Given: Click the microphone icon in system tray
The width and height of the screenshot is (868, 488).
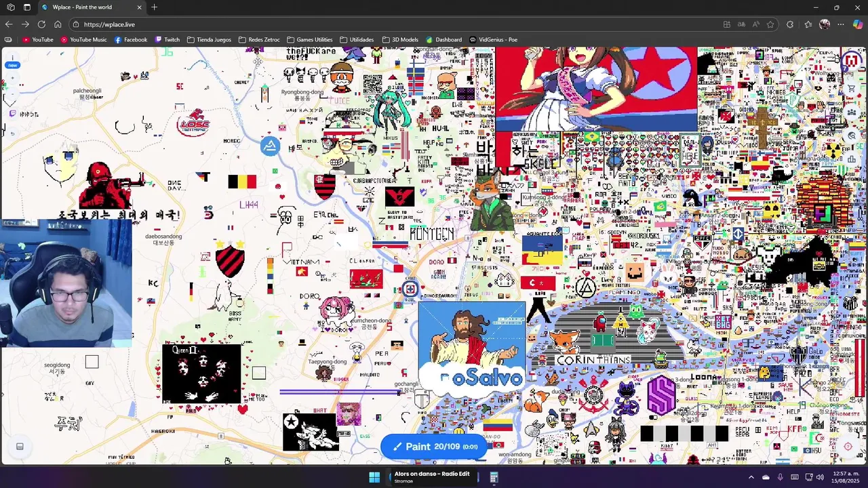Looking at the screenshot, I should point(780,477).
